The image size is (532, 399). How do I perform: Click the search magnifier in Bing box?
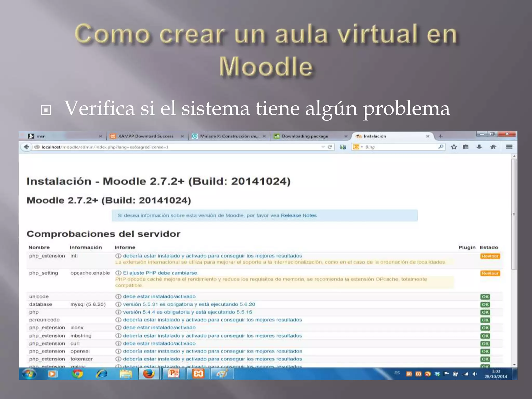click(x=441, y=147)
